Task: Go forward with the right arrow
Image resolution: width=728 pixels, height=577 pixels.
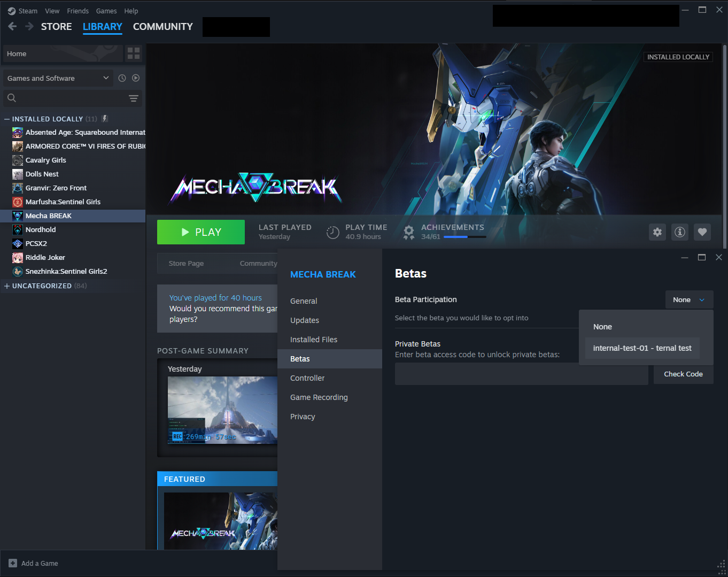Action: coord(29,26)
